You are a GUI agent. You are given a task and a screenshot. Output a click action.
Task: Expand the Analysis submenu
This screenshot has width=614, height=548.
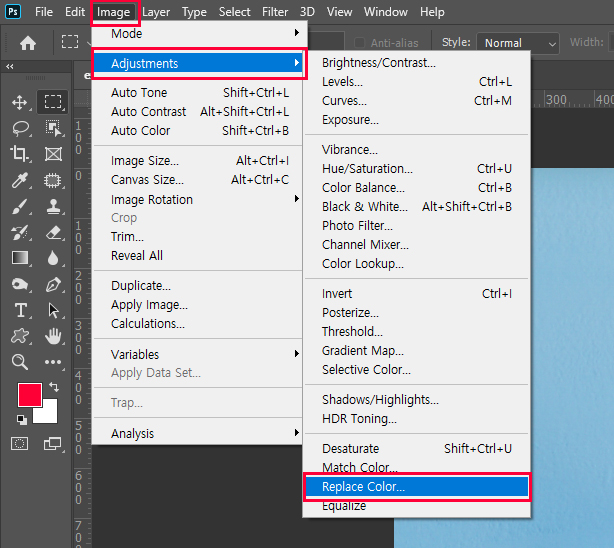[197, 433]
